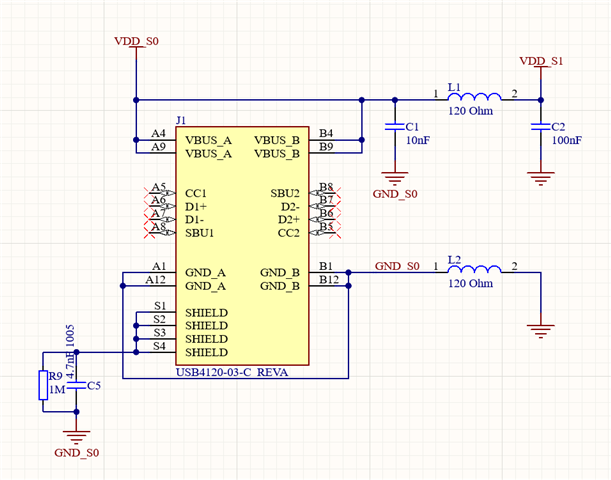Click the 10nF capacitor value
Viewport: 611px width, 480px height.
[x=418, y=140]
